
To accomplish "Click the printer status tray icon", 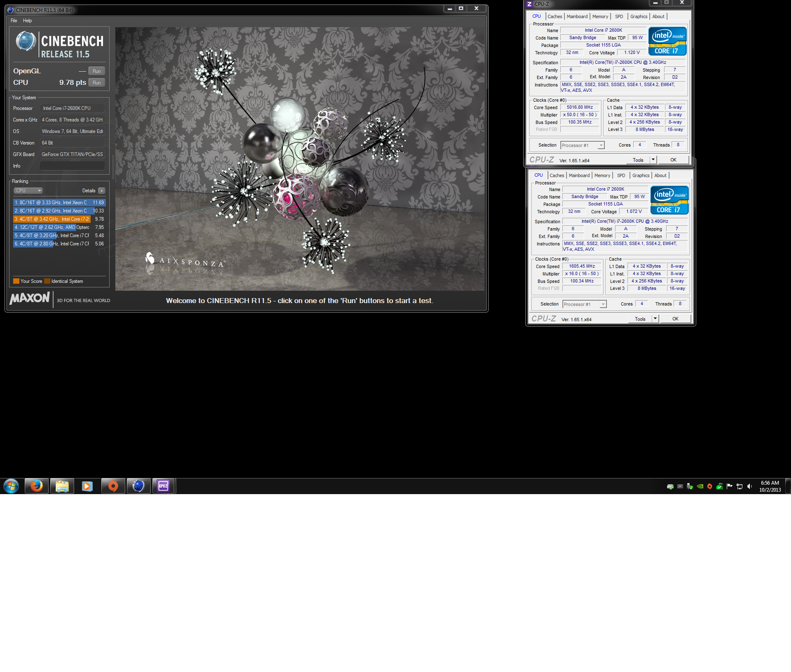I will (670, 486).
